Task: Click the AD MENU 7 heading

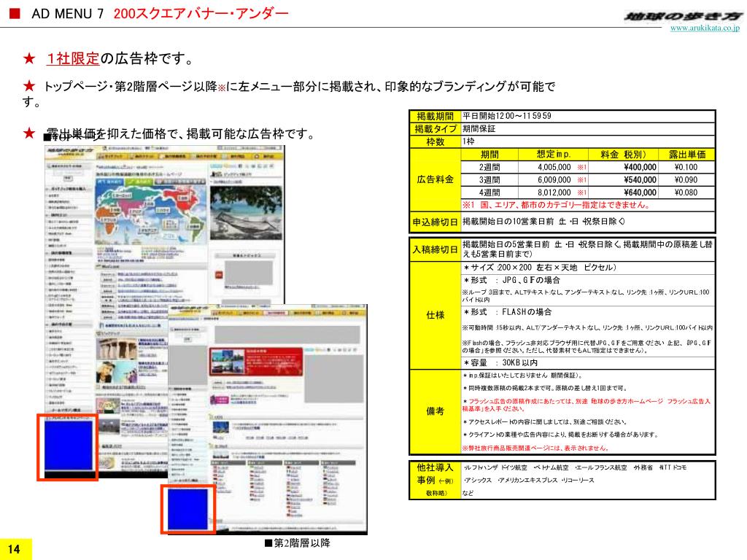Action: click(x=67, y=14)
